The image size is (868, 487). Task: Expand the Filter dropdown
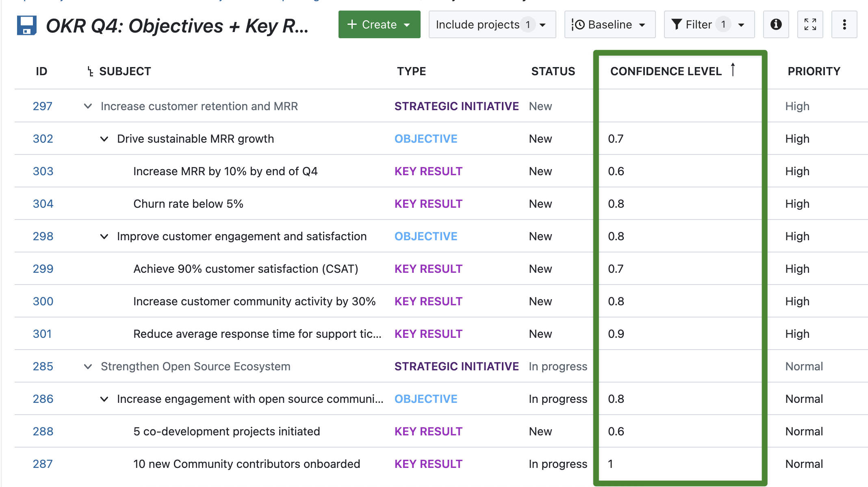click(x=741, y=24)
